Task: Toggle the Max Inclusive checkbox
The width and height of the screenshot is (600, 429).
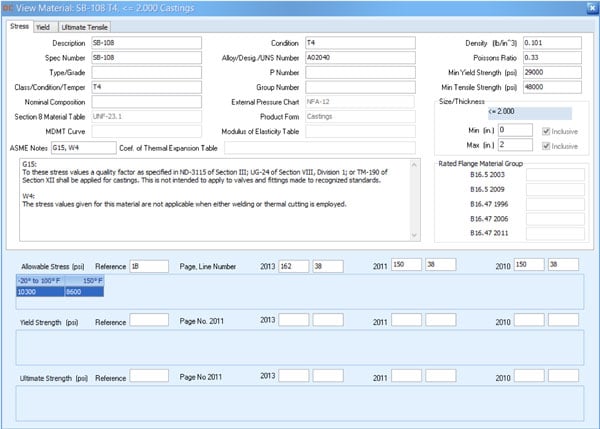Action: (546, 146)
